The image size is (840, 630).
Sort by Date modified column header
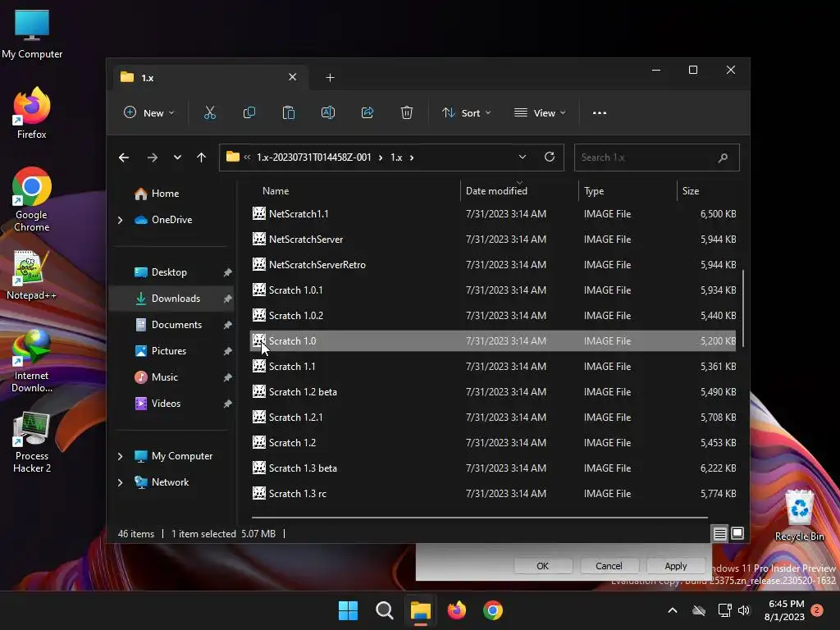pyautogui.click(x=519, y=190)
